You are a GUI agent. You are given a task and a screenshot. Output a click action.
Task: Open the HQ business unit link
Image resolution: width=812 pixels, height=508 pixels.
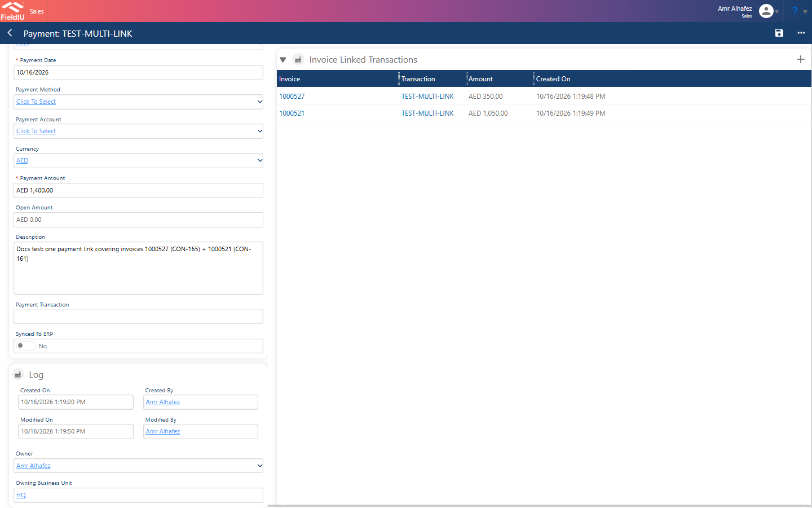21,495
